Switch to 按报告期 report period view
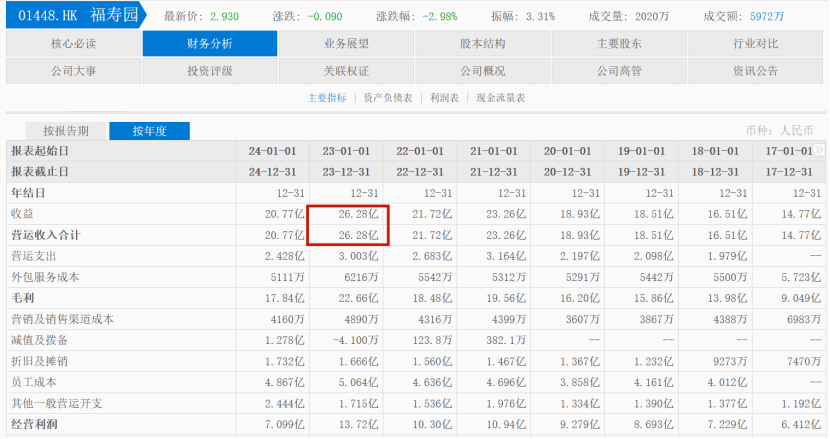 click(65, 131)
